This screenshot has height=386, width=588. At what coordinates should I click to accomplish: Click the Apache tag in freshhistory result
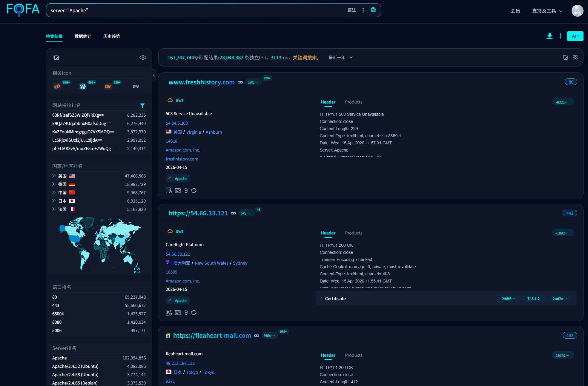[178, 178]
